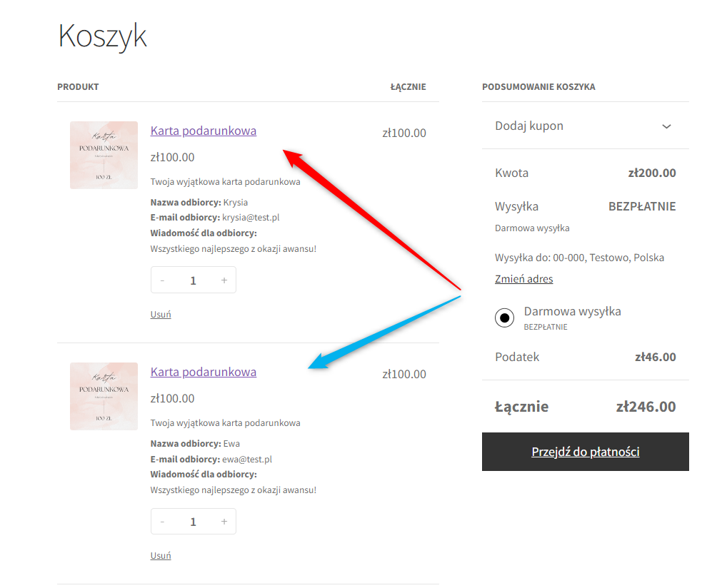This screenshot has width=717, height=588.
Task: Click the second gift card thumbnail image
Action: (104, 396)
